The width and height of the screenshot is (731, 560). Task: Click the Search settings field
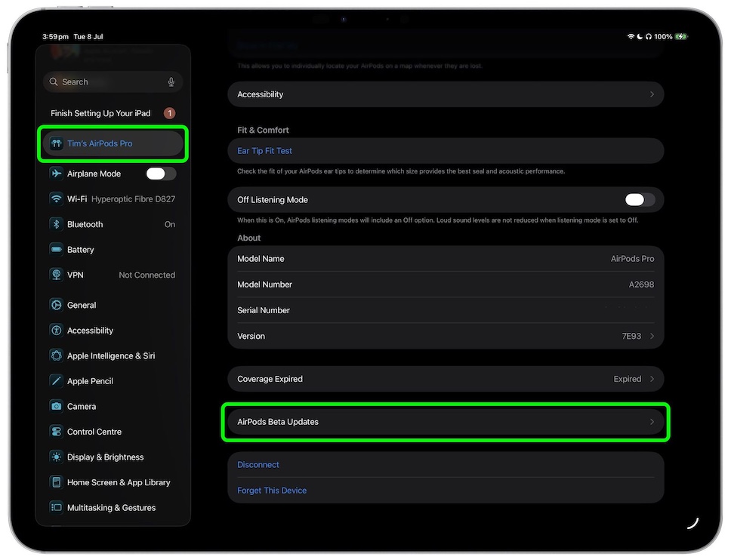[106, 82]
